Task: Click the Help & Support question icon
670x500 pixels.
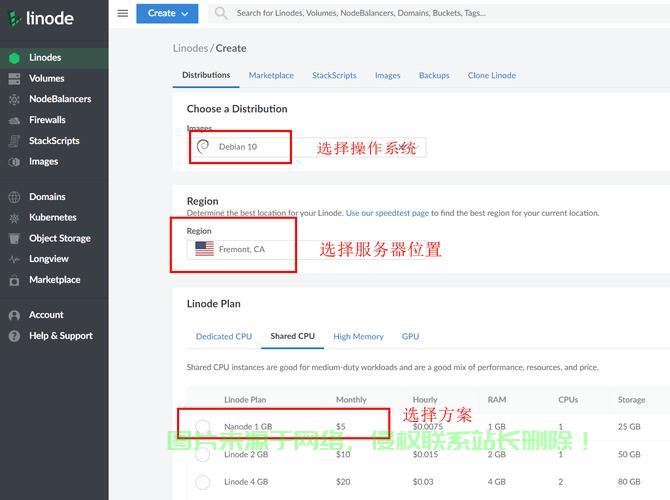Action: pos(14,336)
